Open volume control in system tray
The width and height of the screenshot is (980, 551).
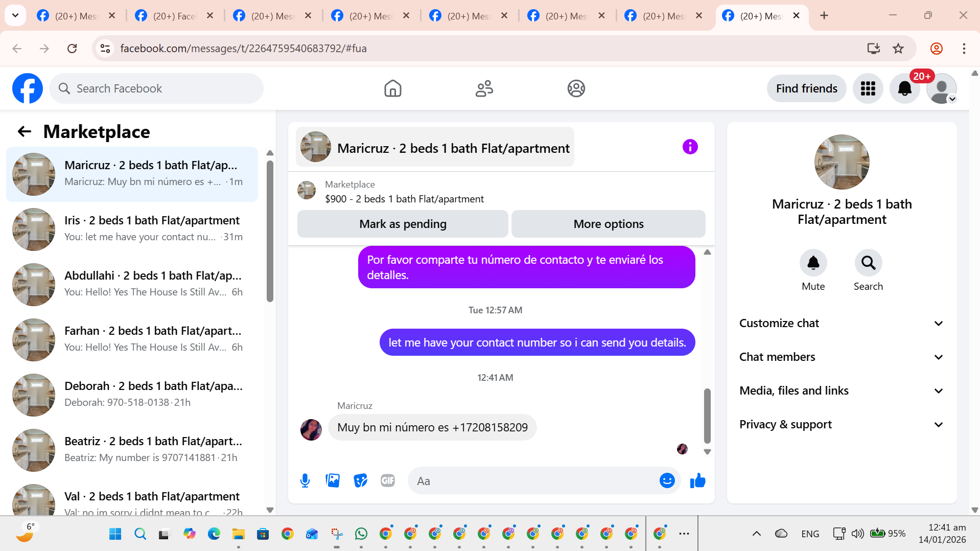click(857, 534)
